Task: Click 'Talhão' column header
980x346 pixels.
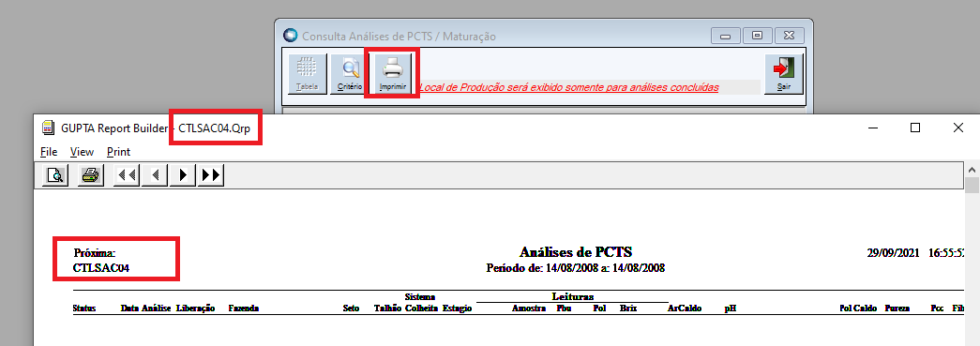Action: click(x=387, y=308)
